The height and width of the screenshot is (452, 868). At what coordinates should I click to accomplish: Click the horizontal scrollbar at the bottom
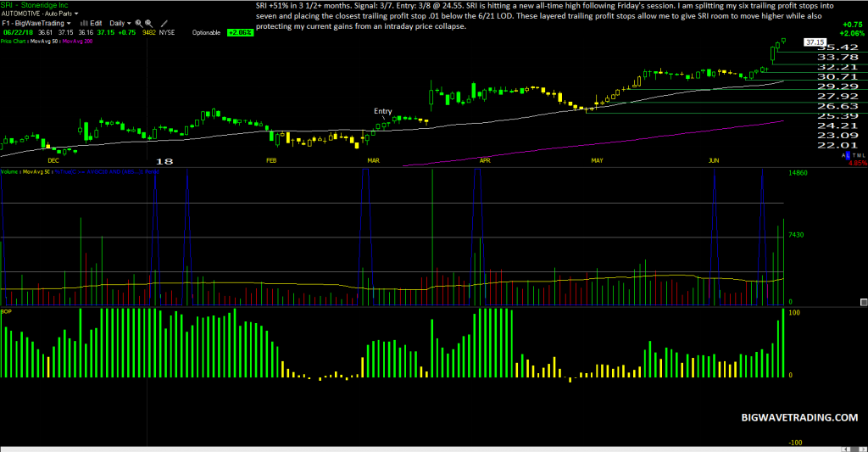[x=434, y=449]
